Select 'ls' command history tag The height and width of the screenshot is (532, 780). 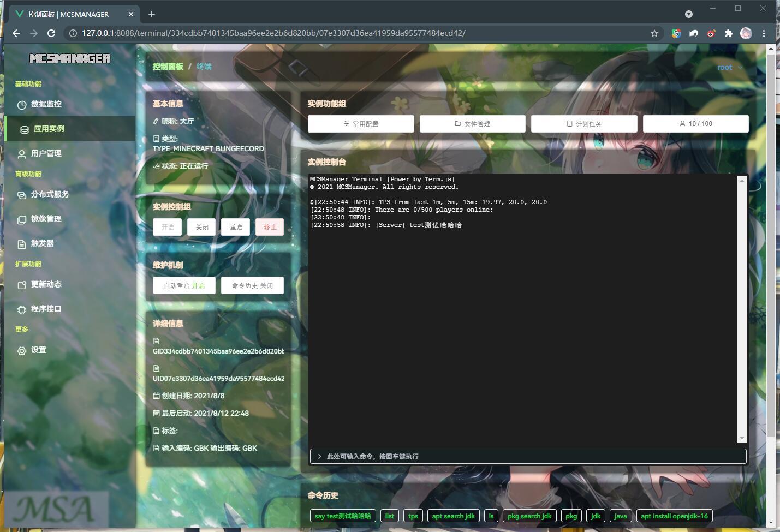491,516
